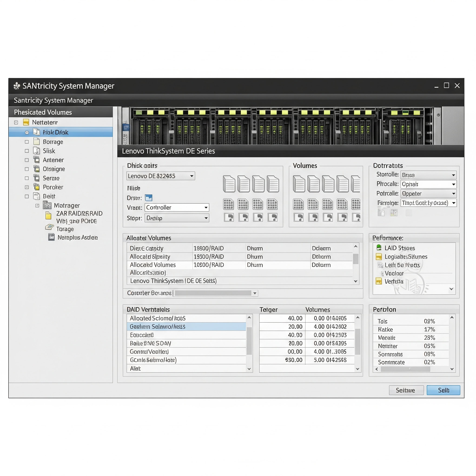The height and width of the screenshot is (476, 476).
Task: Click the Nemplus Asdien icon
Action: 52,237
